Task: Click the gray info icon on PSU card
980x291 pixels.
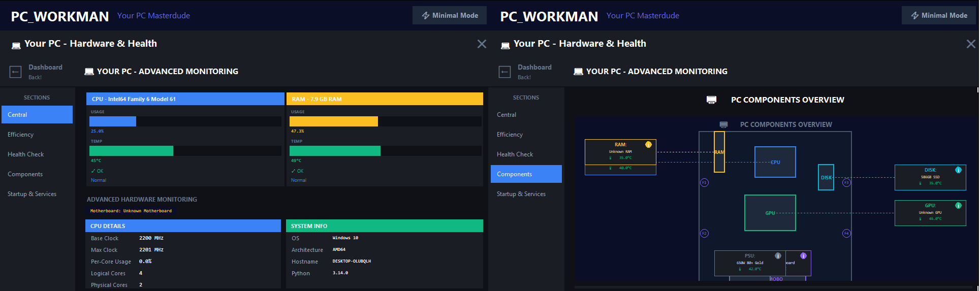Action: [x=778, y=256]
